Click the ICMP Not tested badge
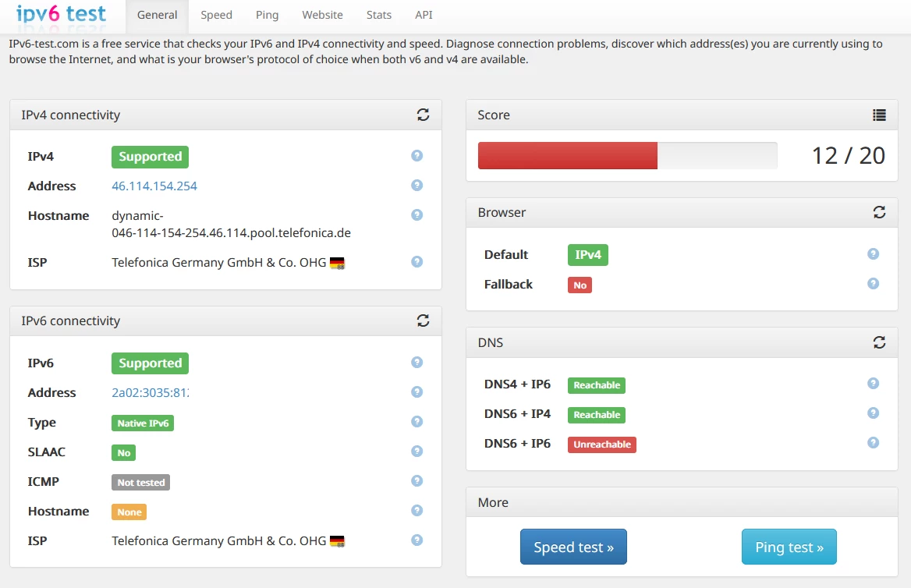The image size is (911, 588). tap(140, 482)
